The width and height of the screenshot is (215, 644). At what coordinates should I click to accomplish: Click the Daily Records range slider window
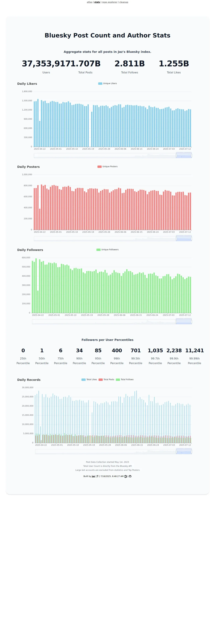click(x=184, y=452)
